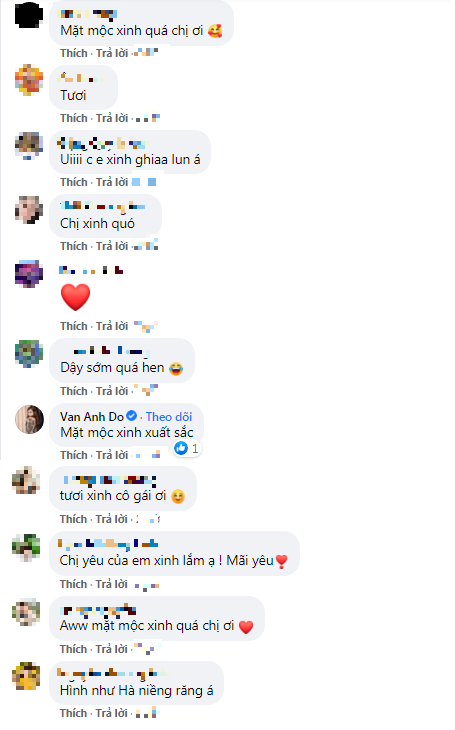Like the 'Uiiii c e xinh ghiaa lun á' comment
455x730 pixels.
pyautogui.click(x=74, y=182)
